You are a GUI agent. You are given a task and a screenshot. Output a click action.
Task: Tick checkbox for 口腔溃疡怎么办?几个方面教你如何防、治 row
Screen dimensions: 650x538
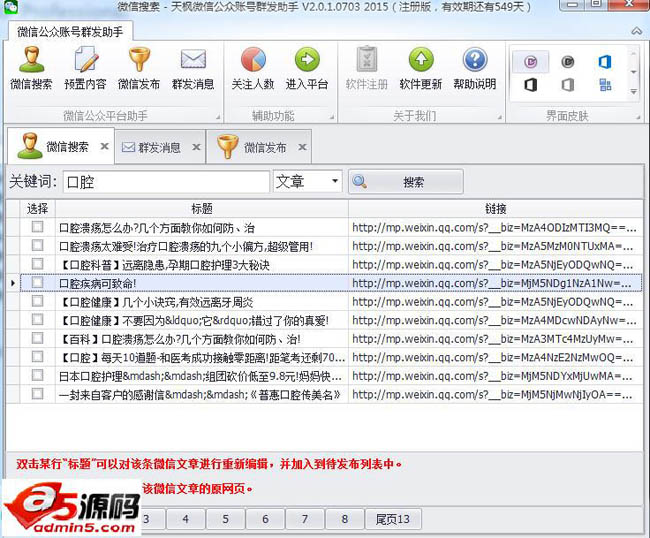[37, 227]
